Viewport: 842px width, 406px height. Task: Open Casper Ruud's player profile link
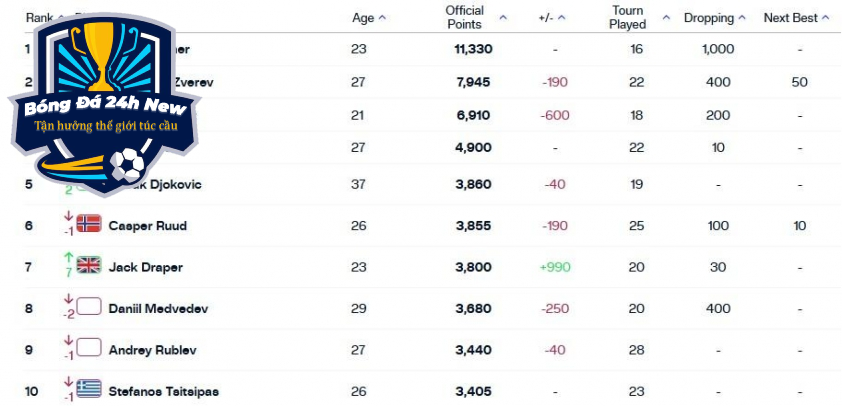(148, 226)
